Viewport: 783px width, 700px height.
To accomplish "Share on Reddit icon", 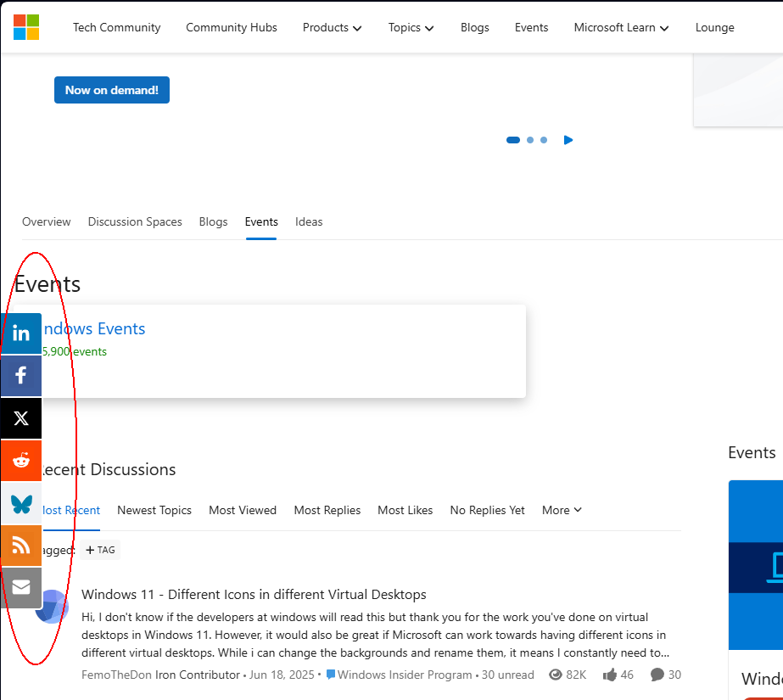I will (x=21, y=461).
